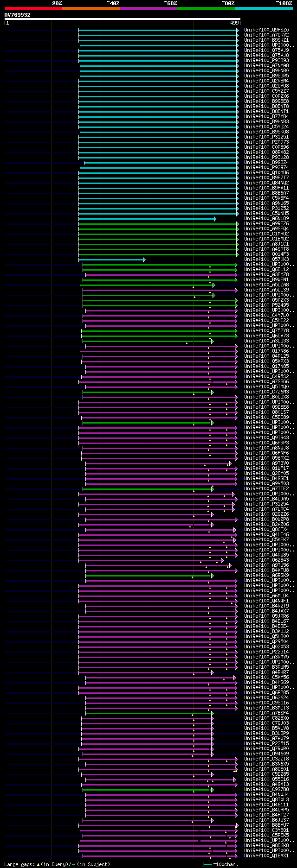Select the query name AV769532
297x868 pixels.
pyautogui.click(x=18, y=15)
